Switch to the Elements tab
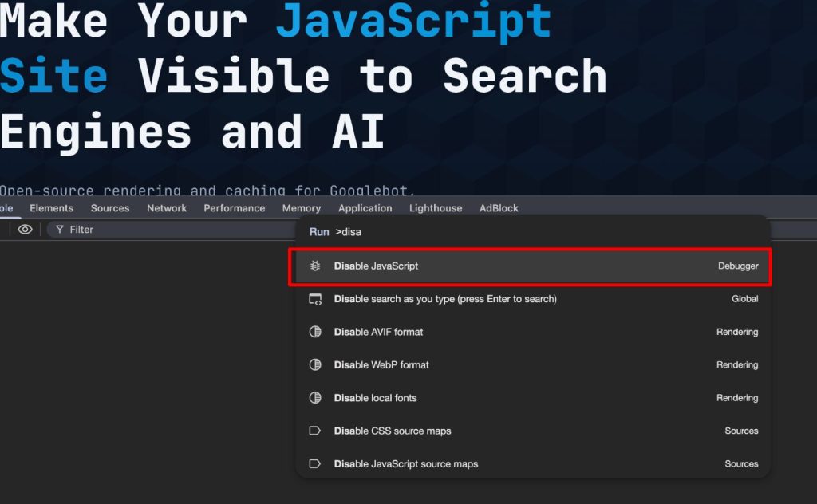Image resolution: width=817 pixels, height=504 pixels. (51, 208)
